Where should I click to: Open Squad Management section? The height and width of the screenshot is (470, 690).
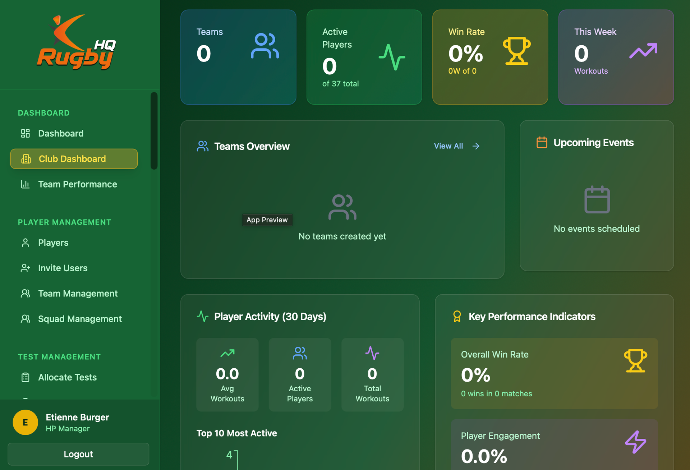pos(79,319)
